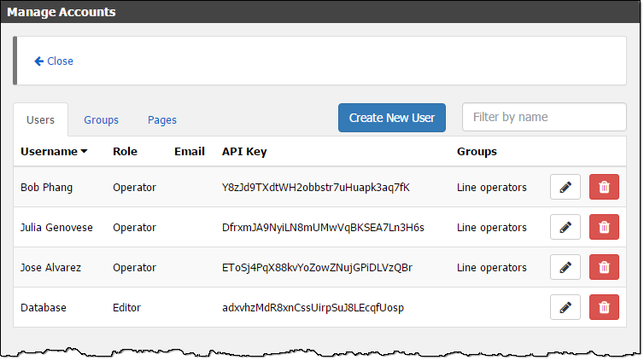Screen dimensions: 644x360
Task: Select the Users tab
Action: click(x=40, y=119)
